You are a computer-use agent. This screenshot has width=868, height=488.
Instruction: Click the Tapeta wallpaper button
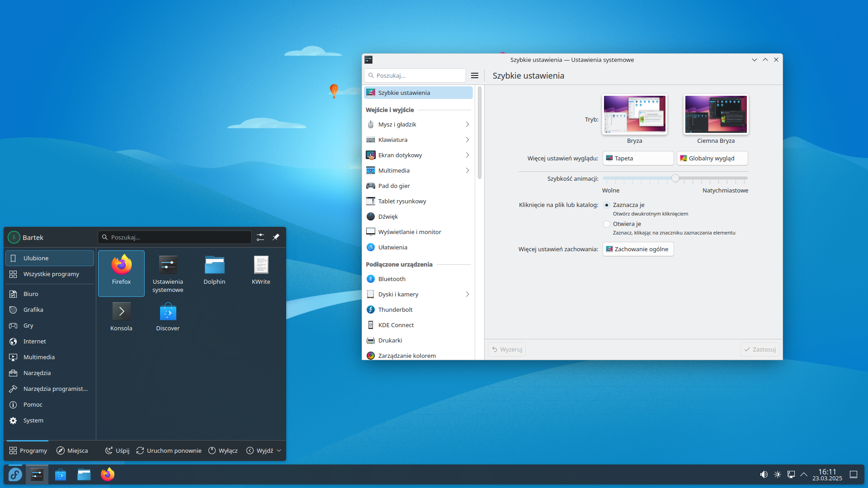pyautogui.click(x=638, y=158)
